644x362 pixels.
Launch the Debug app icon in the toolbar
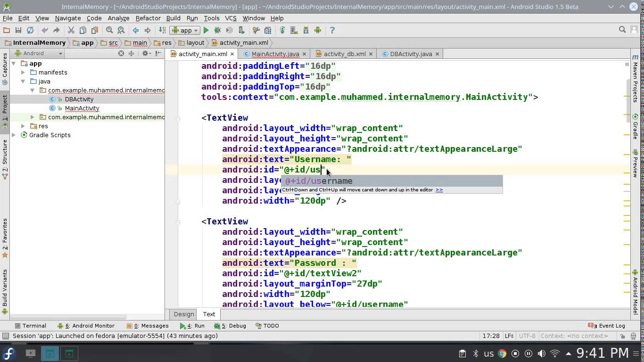218,30
